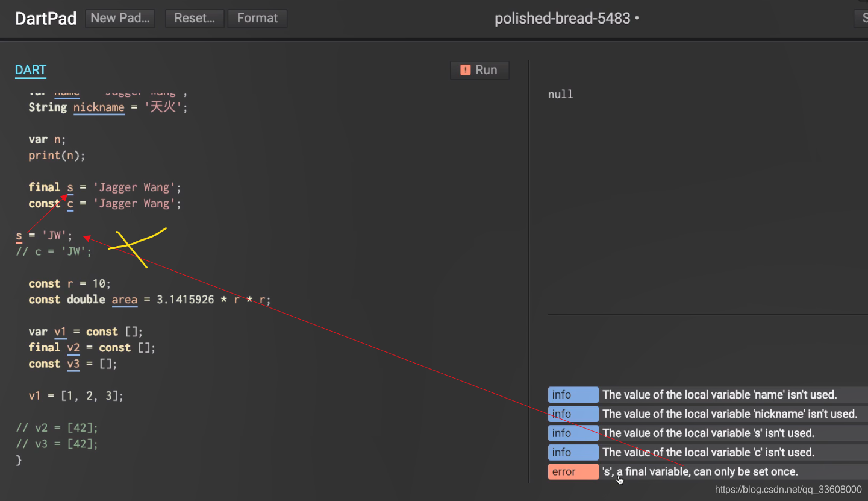
Task: Click the info badge beside 'c' message
Action: click(x=573, y=453)
